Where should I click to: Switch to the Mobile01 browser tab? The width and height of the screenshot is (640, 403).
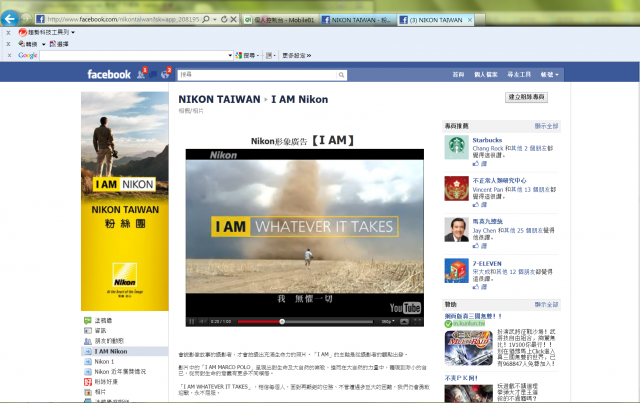point(280,20)
